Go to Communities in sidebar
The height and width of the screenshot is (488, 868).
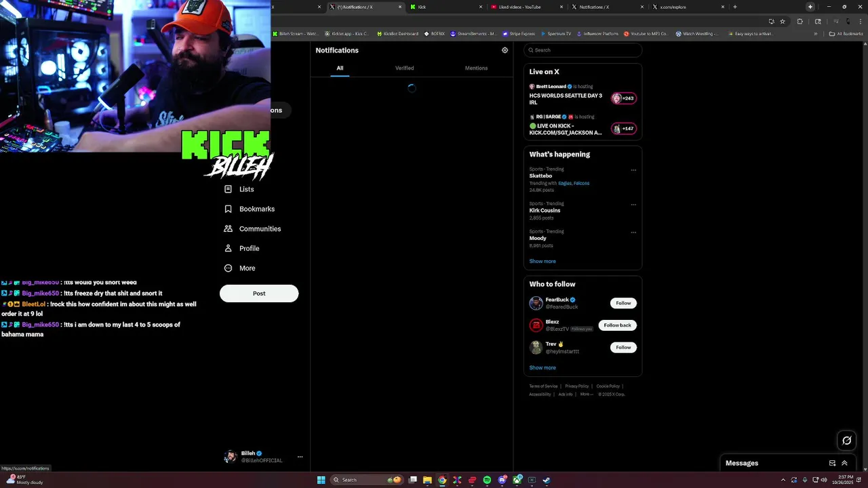(252, 228)
